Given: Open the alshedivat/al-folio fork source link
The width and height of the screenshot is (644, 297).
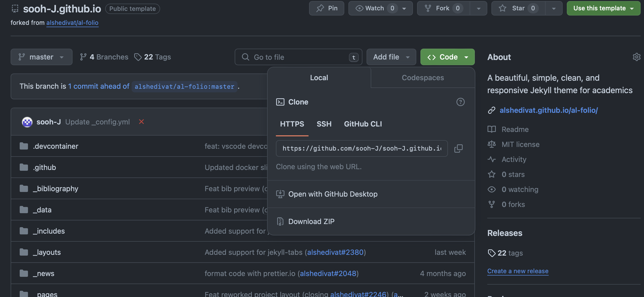Looking at the screenshot, I should tap(72, 23).
